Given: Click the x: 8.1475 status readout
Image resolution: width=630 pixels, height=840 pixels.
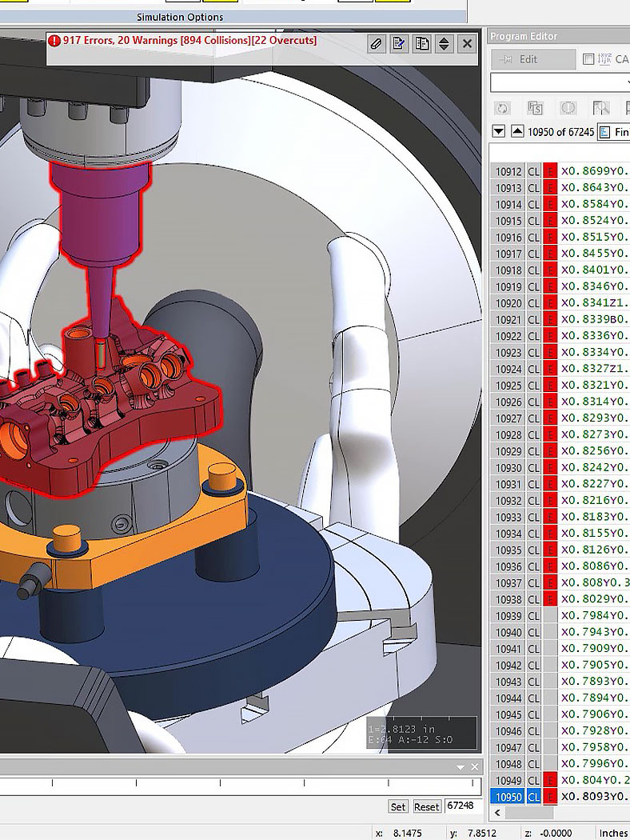Looking at the screenshot, I should 398,833.
